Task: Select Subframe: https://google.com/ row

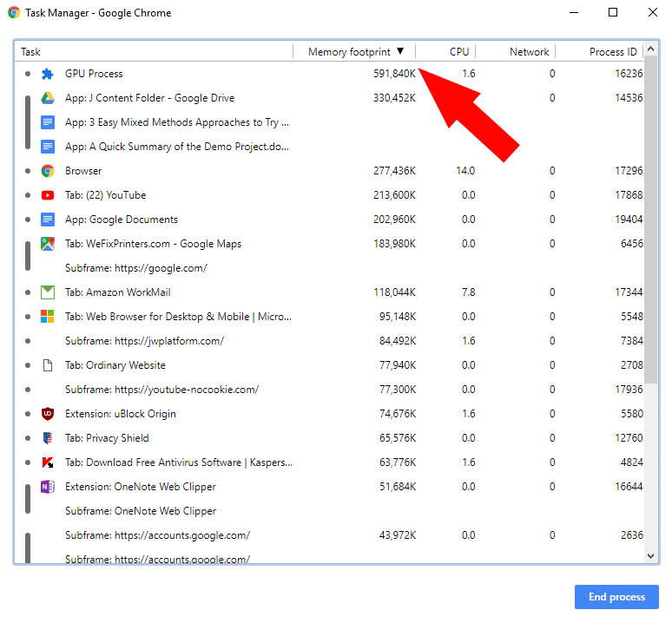Action: (329, 268)
